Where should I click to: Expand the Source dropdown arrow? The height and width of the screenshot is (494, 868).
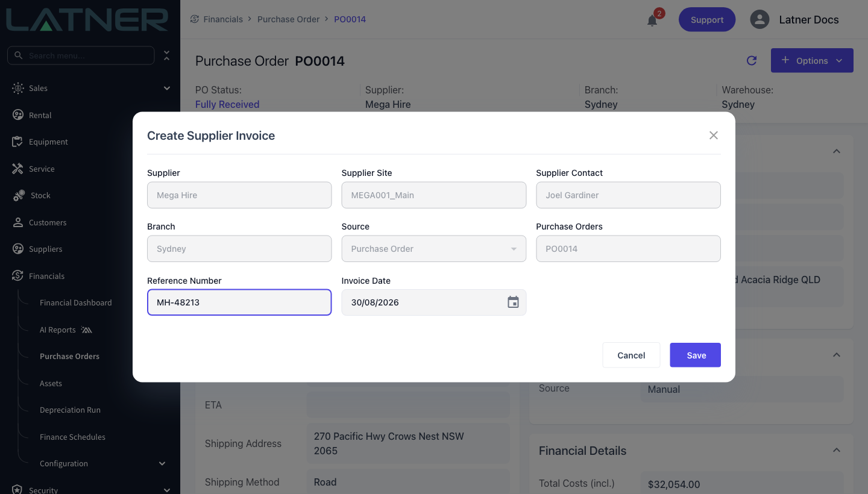514,249
